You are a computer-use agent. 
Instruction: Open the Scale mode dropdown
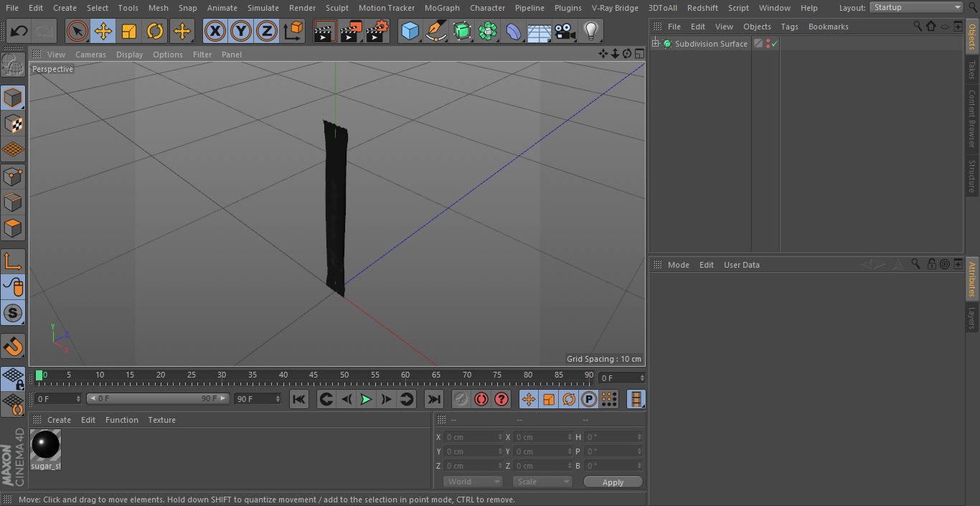[x=542, y=482]
